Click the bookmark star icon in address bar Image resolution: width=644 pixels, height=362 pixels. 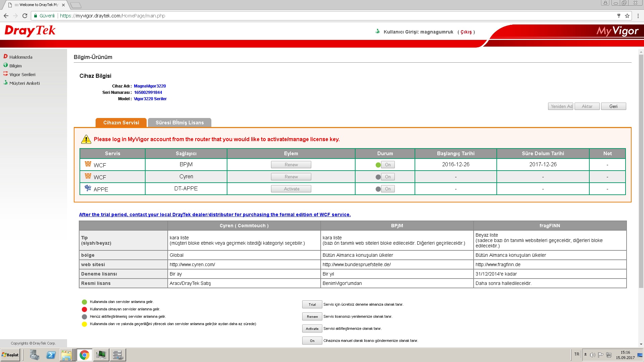tap(627, 16)
